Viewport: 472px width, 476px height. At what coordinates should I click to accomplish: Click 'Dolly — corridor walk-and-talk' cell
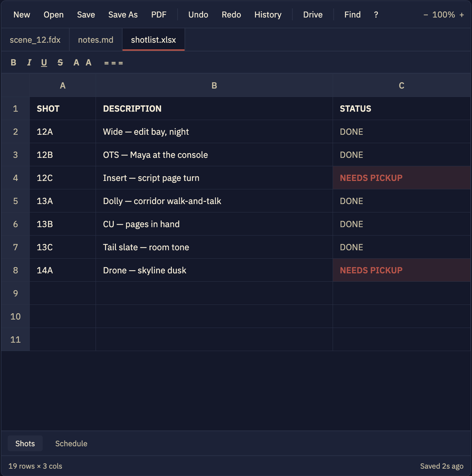click(x=214, y=201)
